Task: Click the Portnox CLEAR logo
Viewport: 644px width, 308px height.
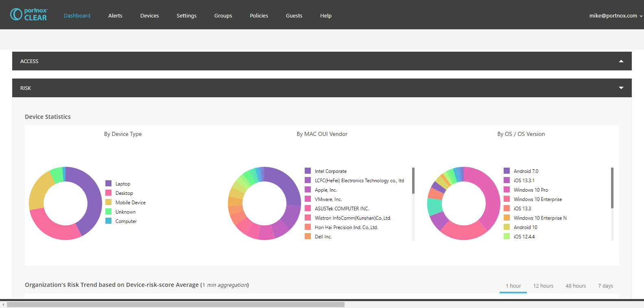Action: (x=28, y=15)
